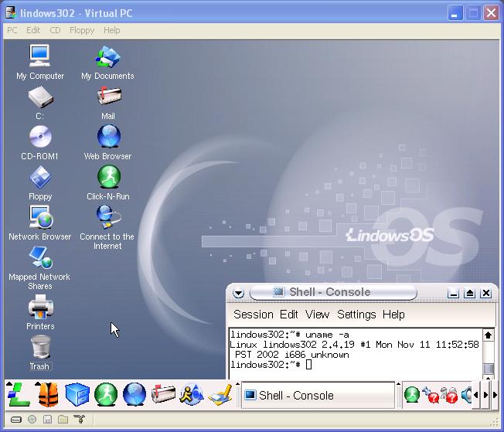Open the console Settings menu
504x432 pixels.
click(356, 315)
